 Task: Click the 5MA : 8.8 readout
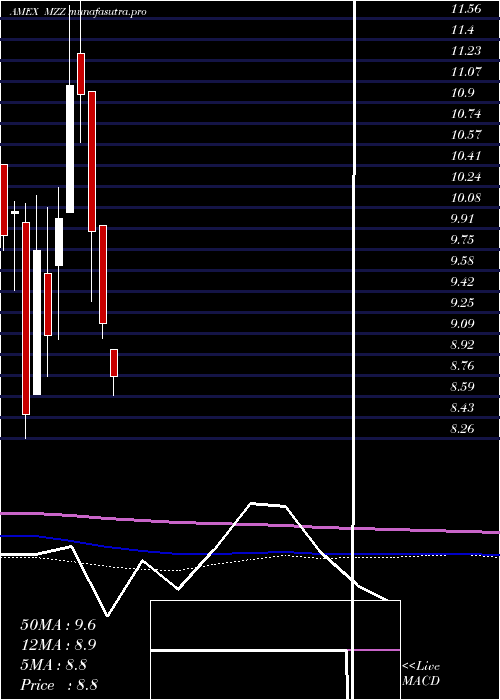(54, 665)
